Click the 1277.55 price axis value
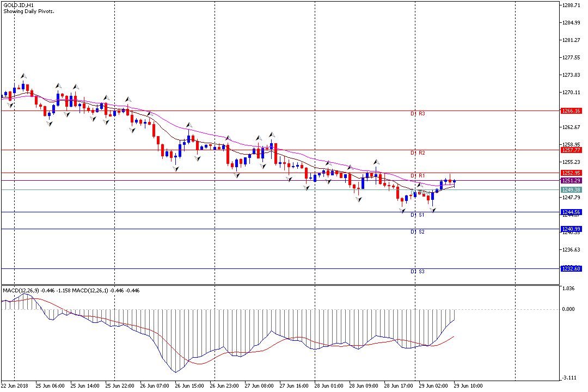Screen dimensions: 588x392 click(571, 58)
